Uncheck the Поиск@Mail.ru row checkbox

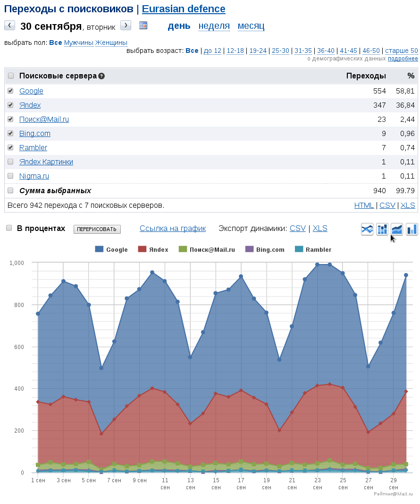coord(10,119)
